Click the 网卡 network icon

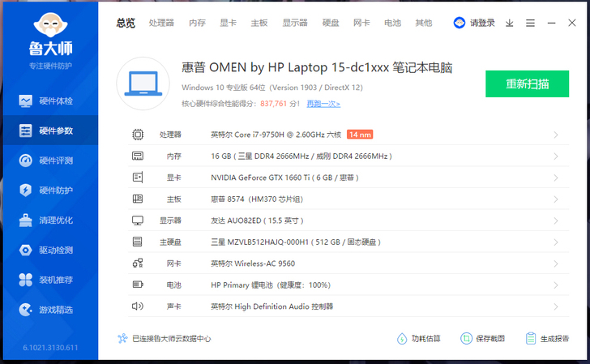[138, 263]
